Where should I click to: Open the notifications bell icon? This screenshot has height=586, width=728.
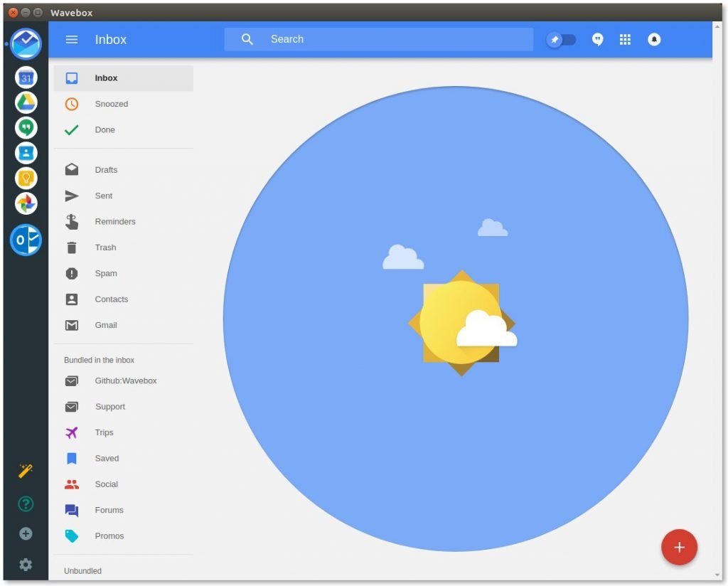[654, 40]
